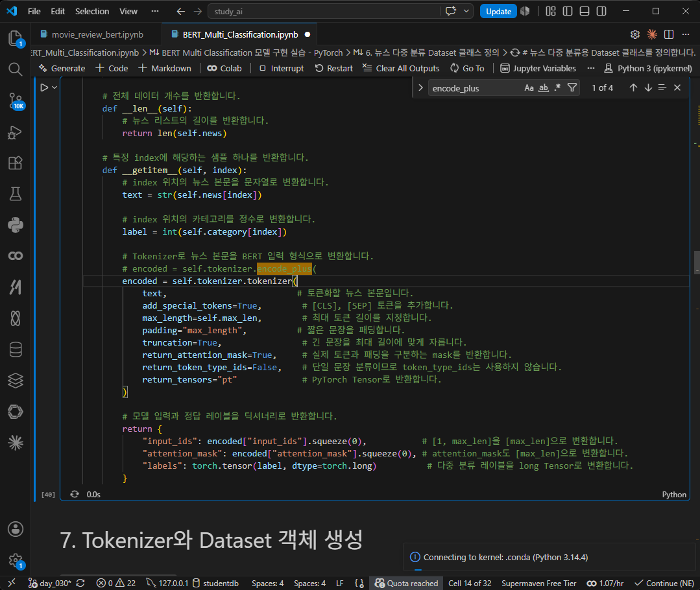Customize layout icon in title bar
Viewport: 700px width, 590px height.
551,11
